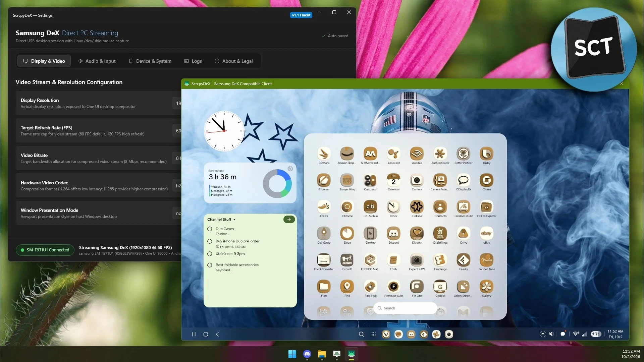Viewport: 644px width, 362px height.
Task: Launch the ESPN app icon
Action: click(393, 260)
